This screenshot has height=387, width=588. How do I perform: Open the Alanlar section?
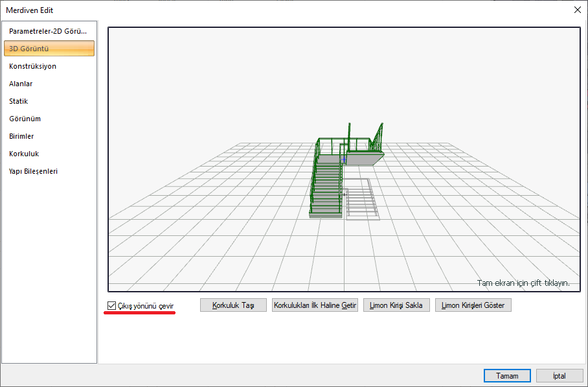49,84
